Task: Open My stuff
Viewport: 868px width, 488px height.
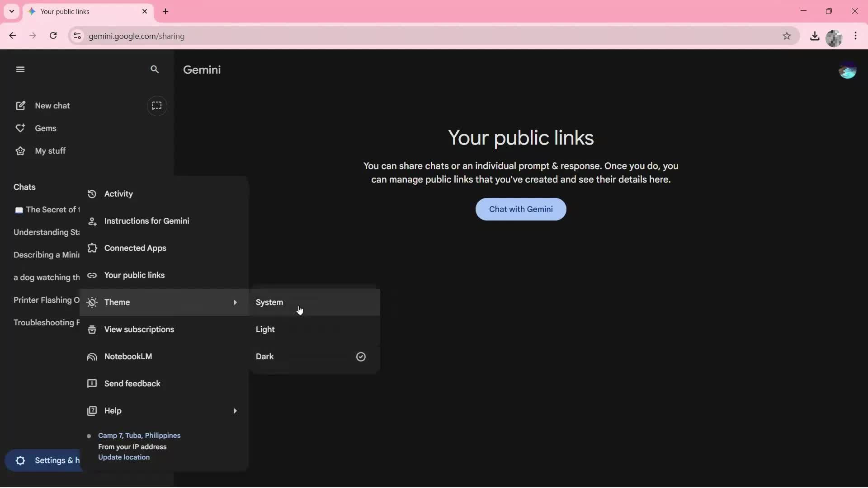Action: tap(50, 150)
